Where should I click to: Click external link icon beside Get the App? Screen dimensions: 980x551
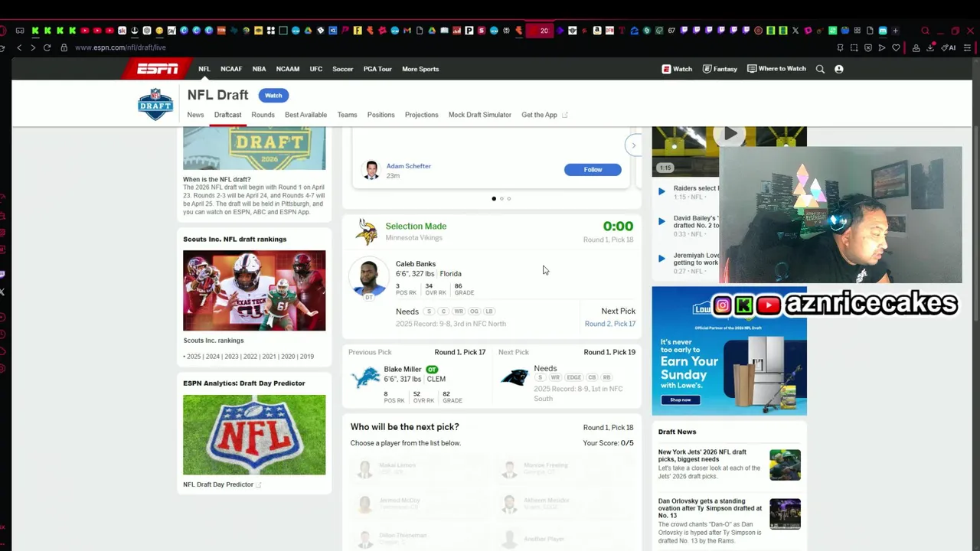pyautogui.click(x=565, y=116)
